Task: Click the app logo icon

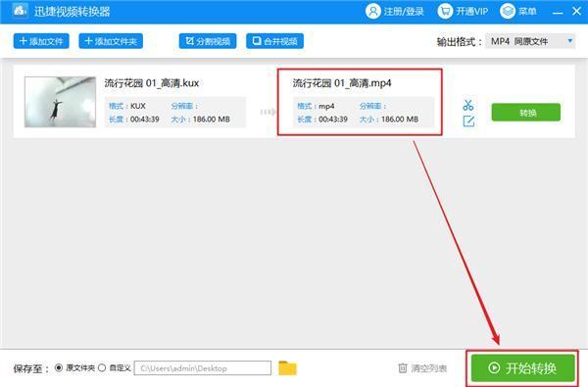Action: 20,11
